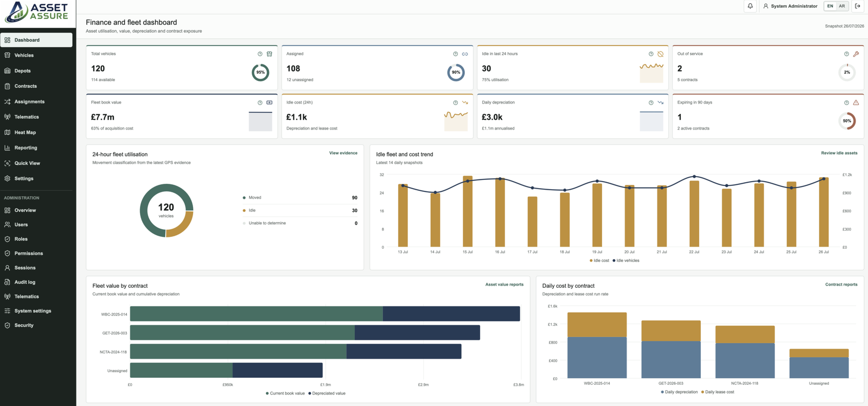
Task: Click Snapshot 26/07/2026 text
Action: (845, 26)
